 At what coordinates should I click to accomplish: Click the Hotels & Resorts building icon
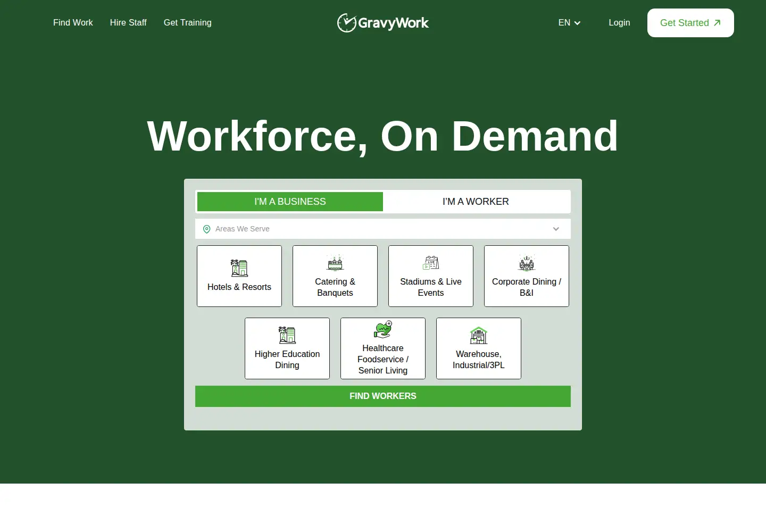pos(239,268)
